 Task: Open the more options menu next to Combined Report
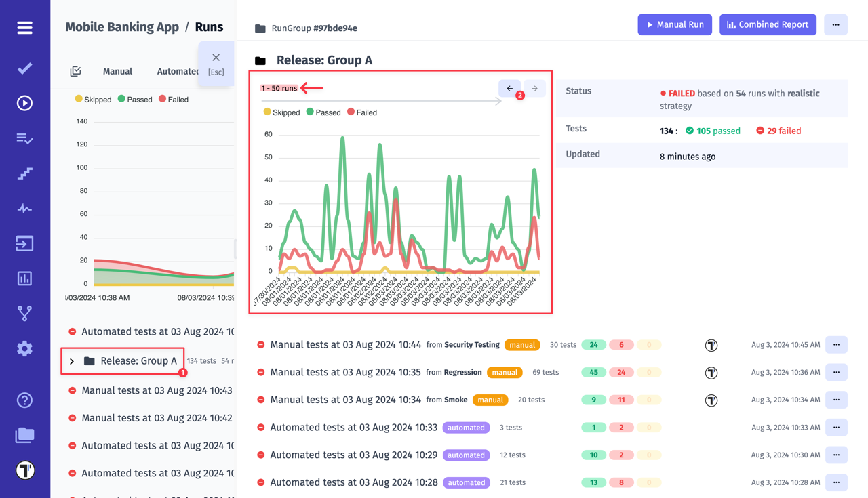pyautogui.click(x=835, y=24)
